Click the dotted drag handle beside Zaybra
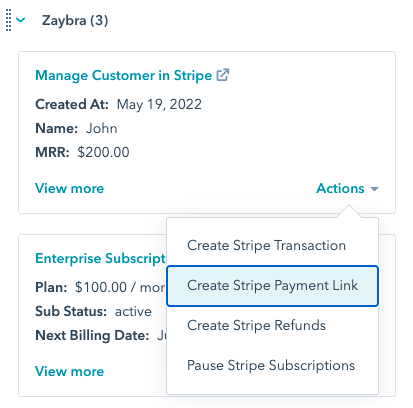Screen dimensions: 413x408 (9, 20)
